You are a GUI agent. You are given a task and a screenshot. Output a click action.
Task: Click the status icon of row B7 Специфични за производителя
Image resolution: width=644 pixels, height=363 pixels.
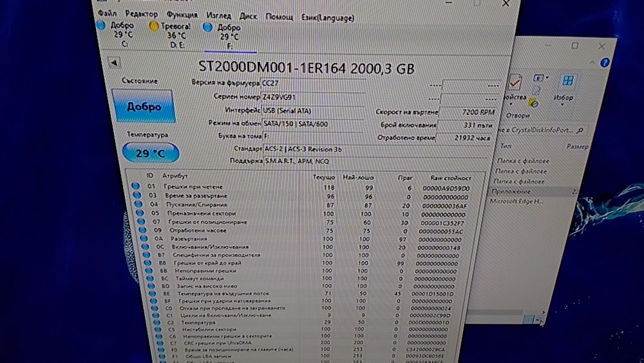147,255
